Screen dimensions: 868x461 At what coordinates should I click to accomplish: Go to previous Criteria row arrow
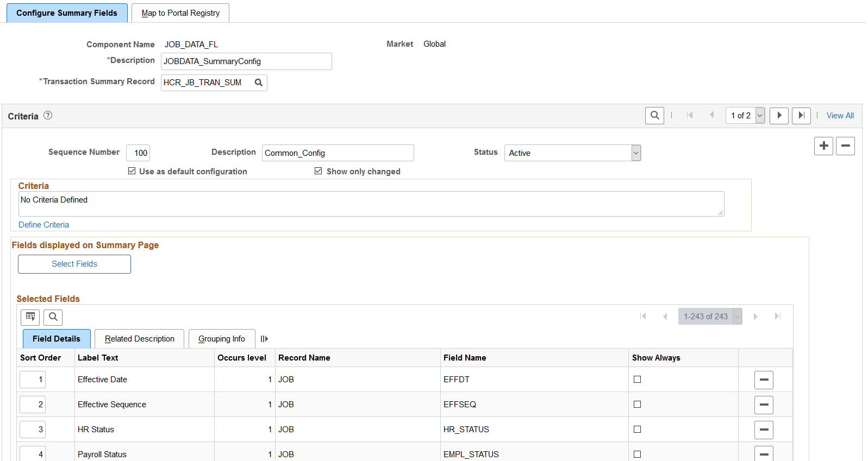pos(711,115)
